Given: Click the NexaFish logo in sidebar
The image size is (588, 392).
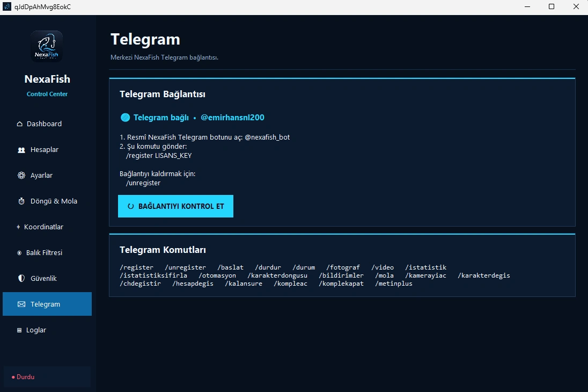Looking at the screenshot, I should 47,46.
